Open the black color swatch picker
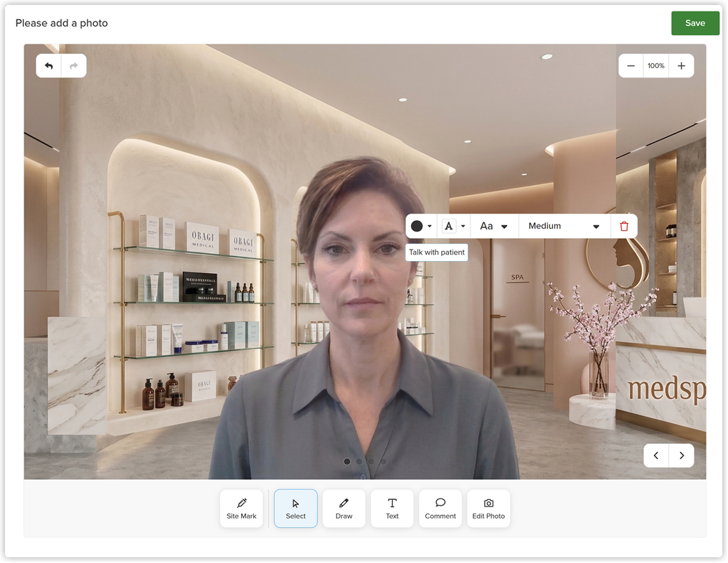Screen dimensions: 728x563 click(x=421, y=226)
